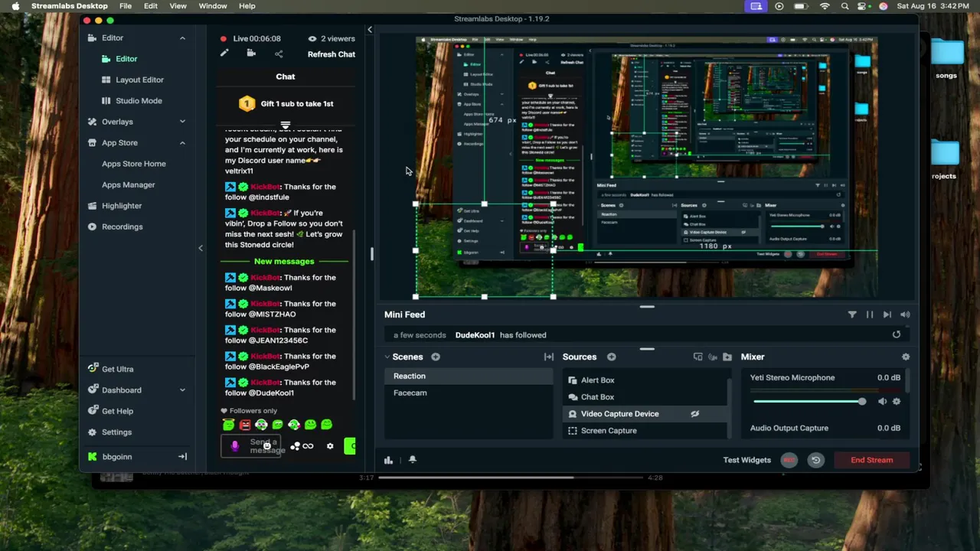
Task: Click the audio source icon in Sources header
Action: (x=713, y=357)
